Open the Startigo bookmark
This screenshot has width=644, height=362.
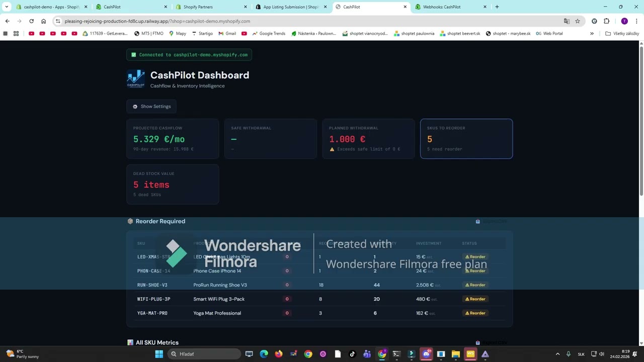[x=202, y=34]
